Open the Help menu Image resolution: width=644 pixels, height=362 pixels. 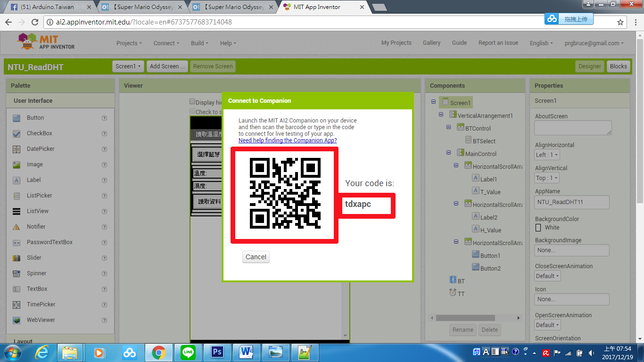[228, 43]
